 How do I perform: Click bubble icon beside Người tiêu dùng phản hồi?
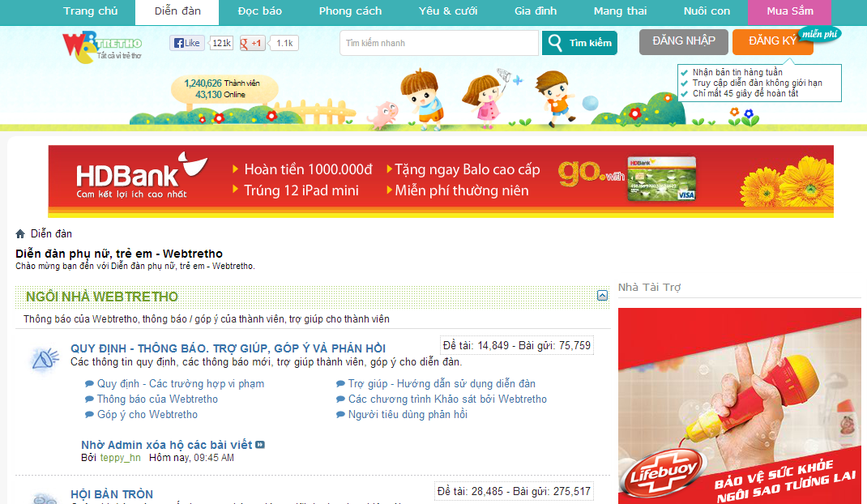(340, 414)
